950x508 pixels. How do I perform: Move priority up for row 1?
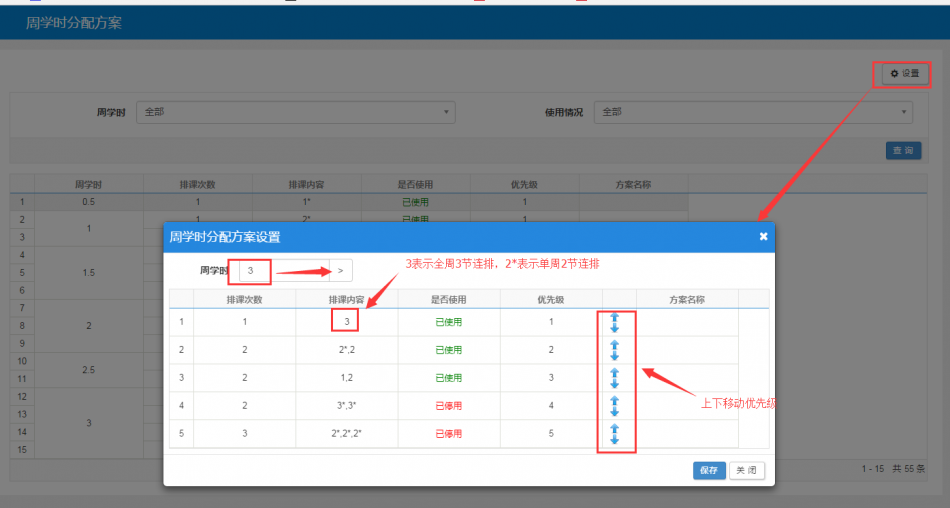[615, 317]
